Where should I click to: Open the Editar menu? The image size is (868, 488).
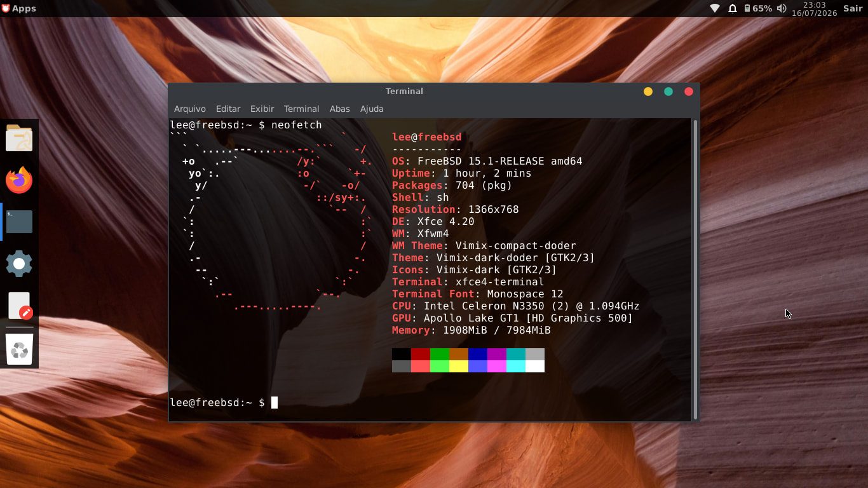[x=228, y=109]
